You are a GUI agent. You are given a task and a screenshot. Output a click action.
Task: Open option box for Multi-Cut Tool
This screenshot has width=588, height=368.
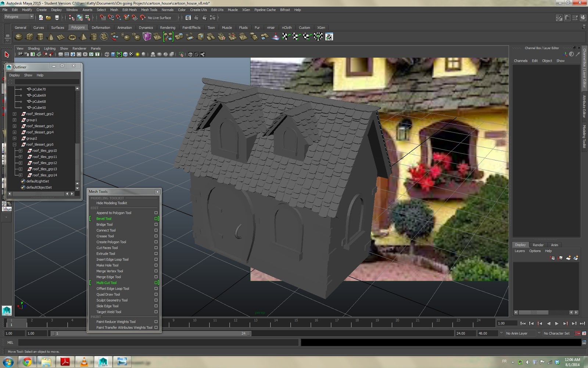[x=156, y=283]
